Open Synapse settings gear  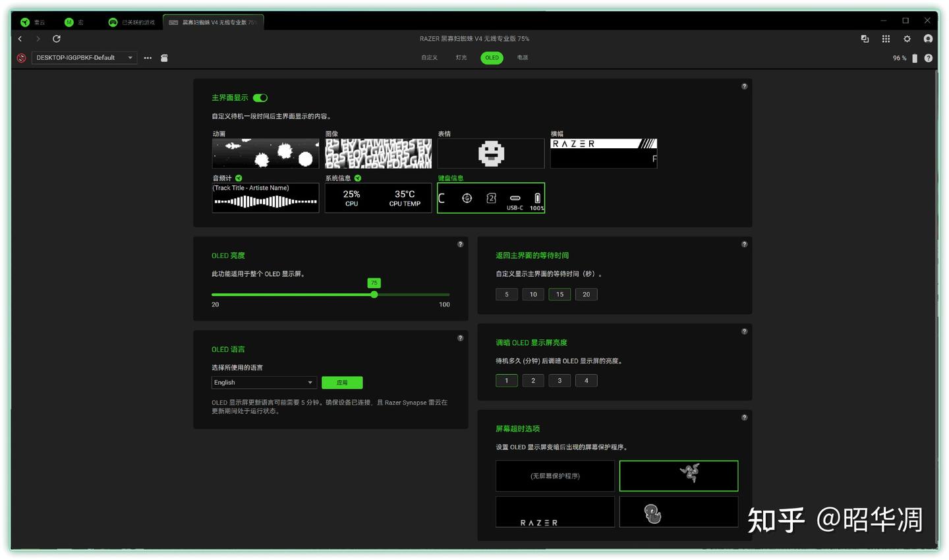click(x=907, y=39)
